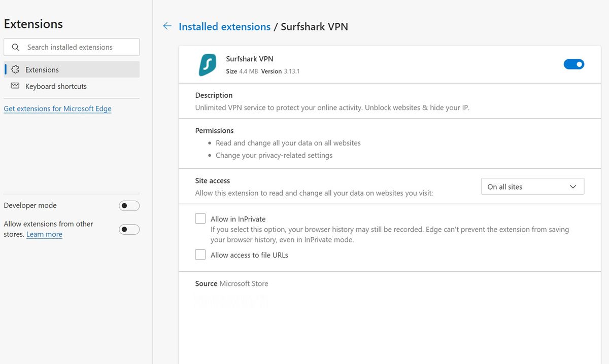
Task: Click the Extensions puzzle piece icon
Action: click(15, 70)
